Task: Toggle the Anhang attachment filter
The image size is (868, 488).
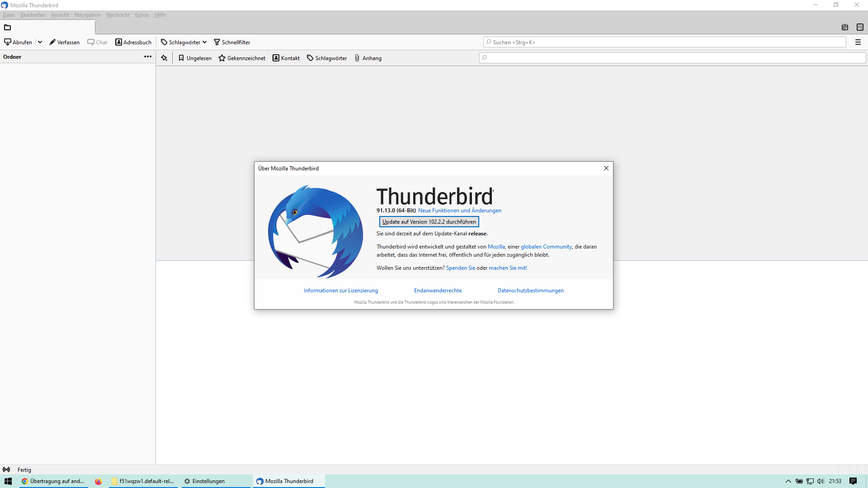Action: pos(368,58)
